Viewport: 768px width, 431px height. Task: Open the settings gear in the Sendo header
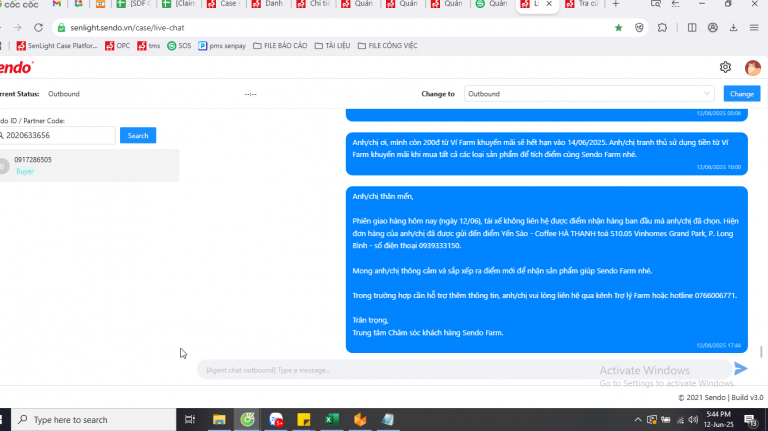point(725,67)
